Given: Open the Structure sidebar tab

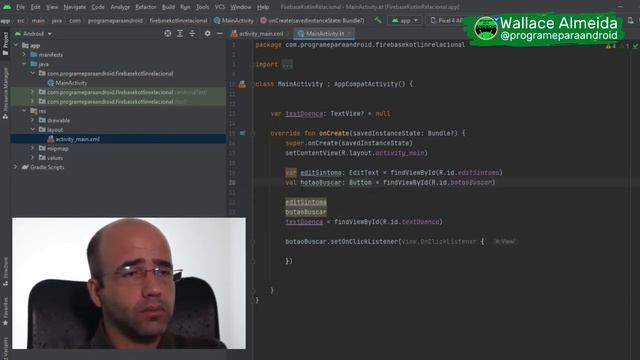Looking at the screenshot, I should pyautogui.click(x=5, y=271).
